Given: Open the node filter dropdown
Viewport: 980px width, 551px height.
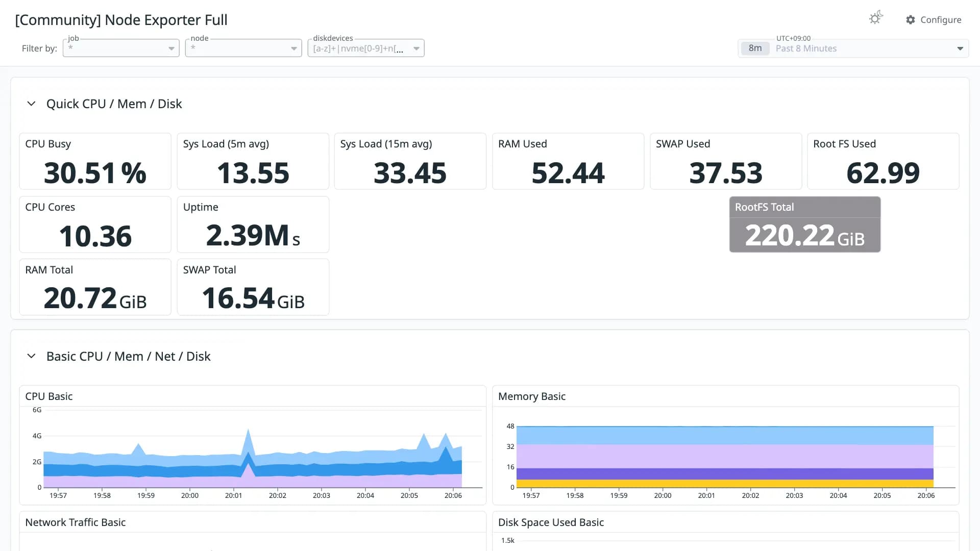Looking at the screenshot, I should (243, 48).
